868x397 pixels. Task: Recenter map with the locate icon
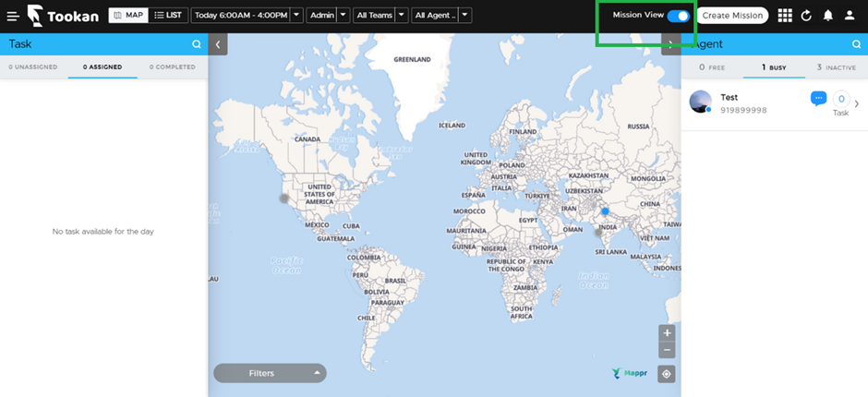click(667, 374)
